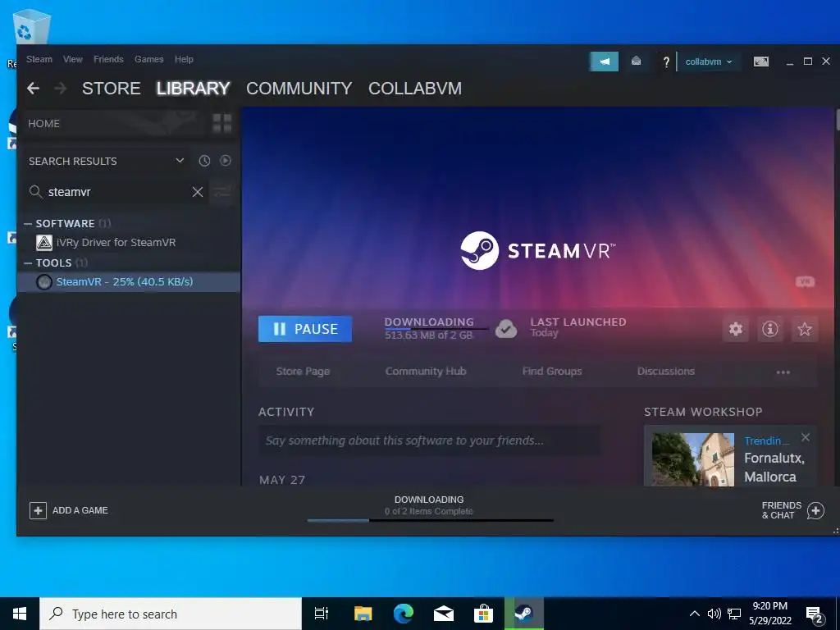
Task: Click the activity status input box
Action: (x=430, y=441)
